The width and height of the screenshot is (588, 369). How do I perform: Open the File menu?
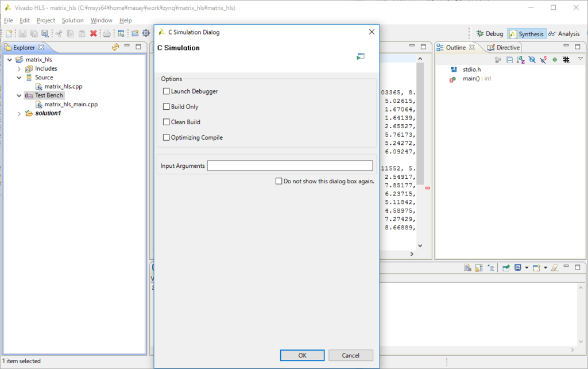pos(8,20)
